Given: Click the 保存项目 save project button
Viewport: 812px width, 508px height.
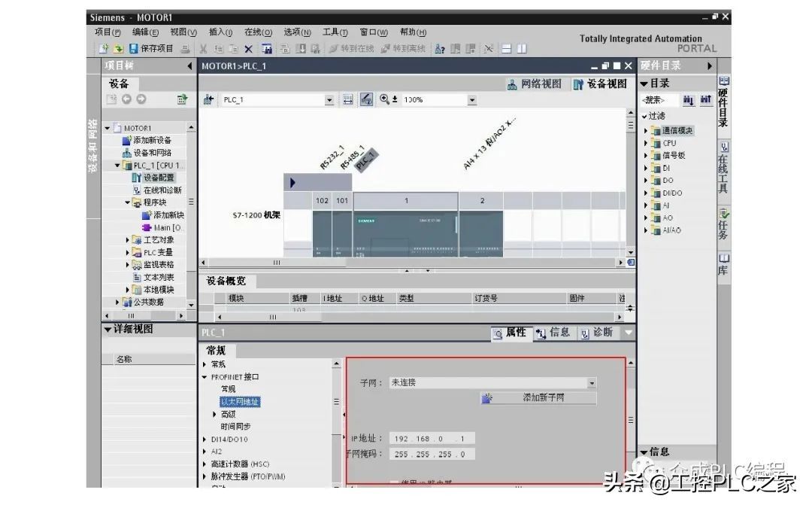Looking at the screenshot, I should point(150,49).
